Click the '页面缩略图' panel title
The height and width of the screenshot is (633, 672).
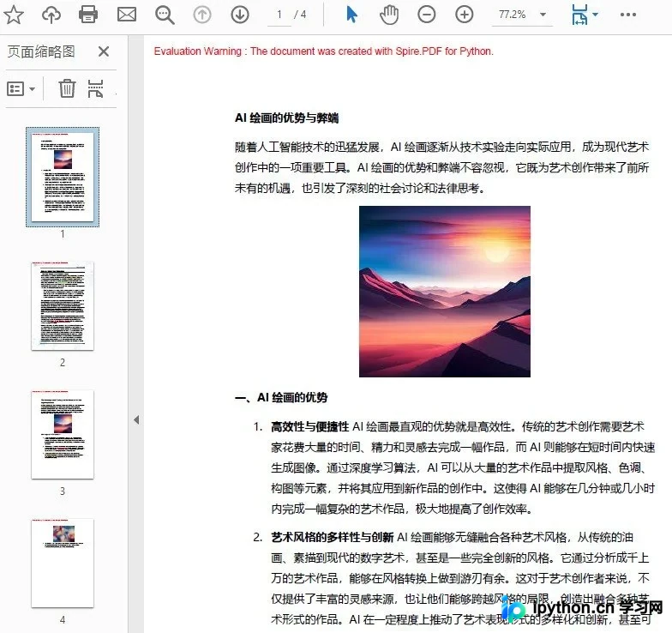[x=41, y=51]
